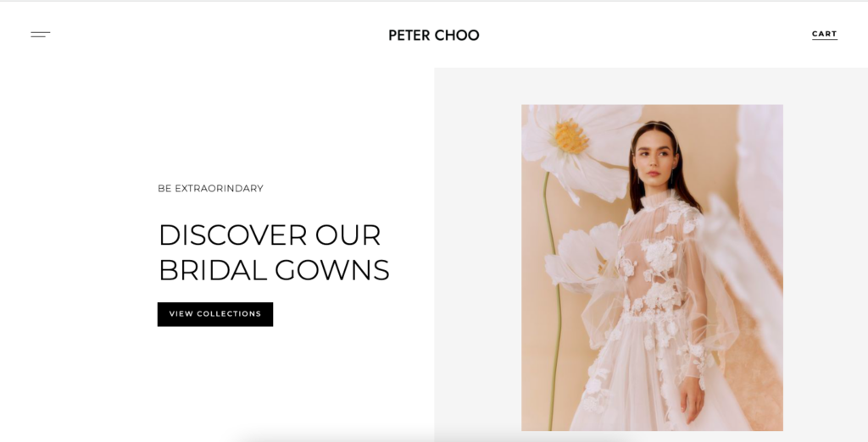Screen dimensions: 868x442
Task: Open the bridal gown hero photo
Action: (x=652, y=268)
